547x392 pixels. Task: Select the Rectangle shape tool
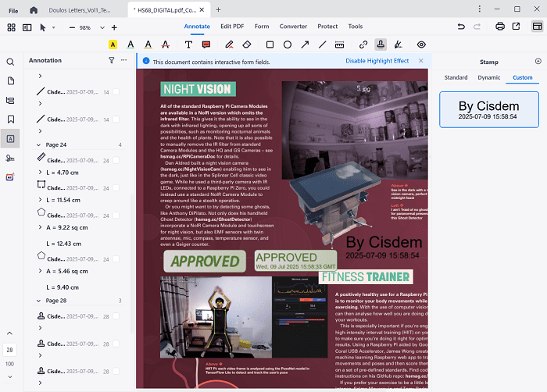(270, 45)
